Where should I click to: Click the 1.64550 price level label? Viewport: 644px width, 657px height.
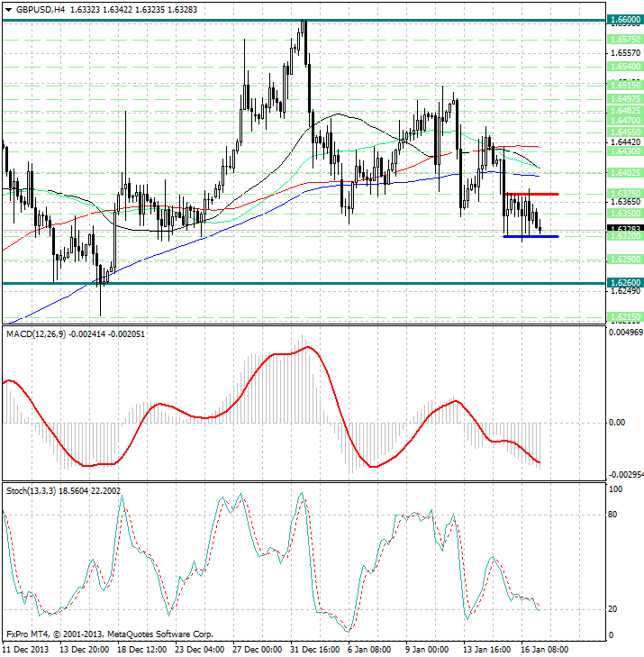[x=625, y=132]
